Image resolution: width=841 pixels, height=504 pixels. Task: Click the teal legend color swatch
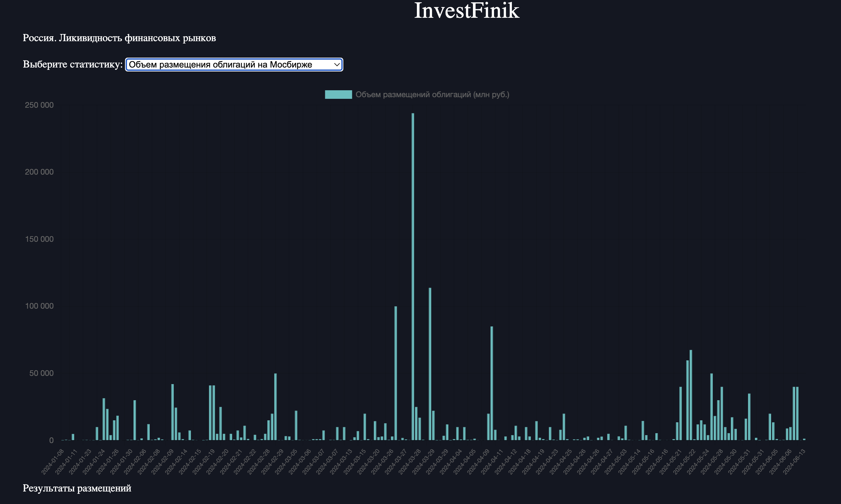coord(338,95)
